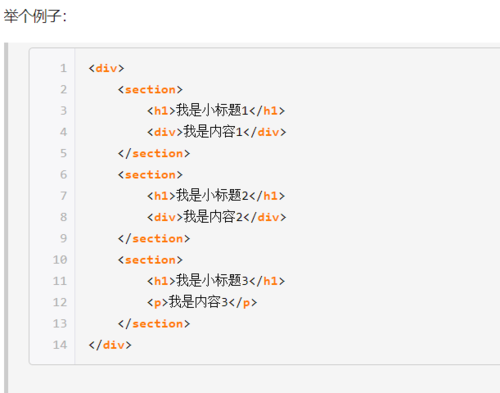Click the opening <div> tag on line 1
The width and height of the screenshot is (500, 393).
coord(106,68)
